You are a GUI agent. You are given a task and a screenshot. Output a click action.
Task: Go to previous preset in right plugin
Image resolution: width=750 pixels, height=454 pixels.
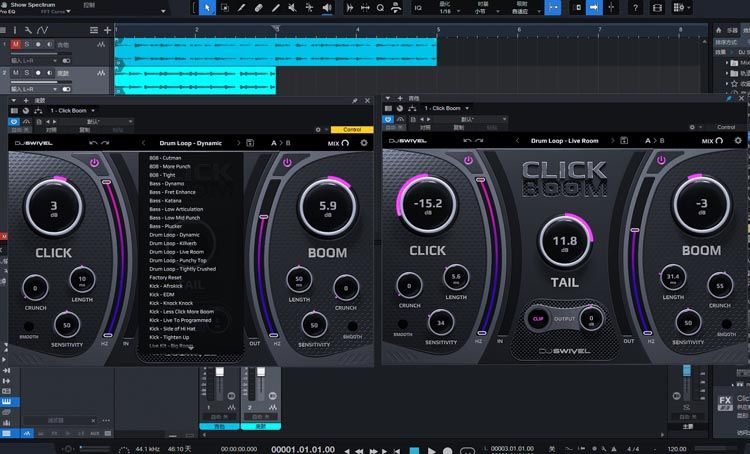point(518,141)
